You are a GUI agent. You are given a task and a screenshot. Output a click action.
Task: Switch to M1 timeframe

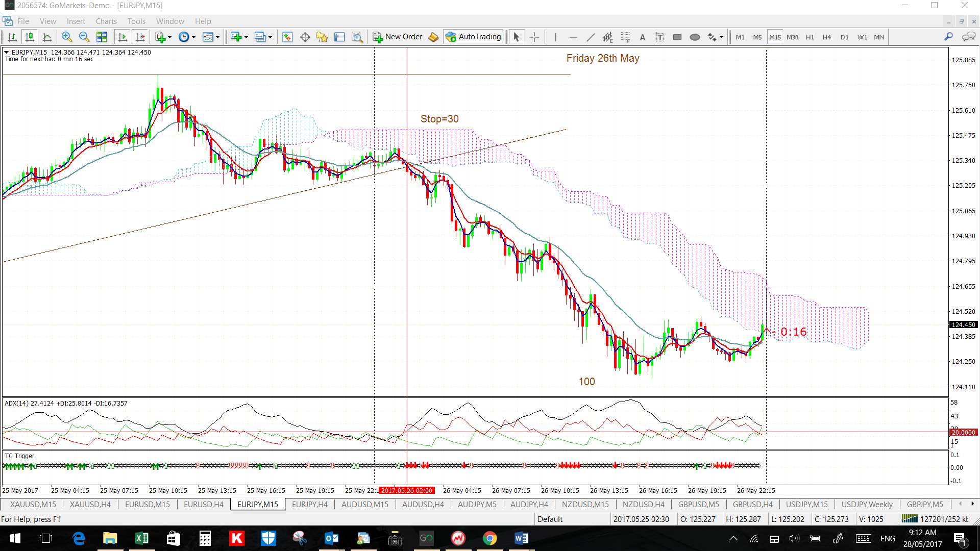[740, 37]
